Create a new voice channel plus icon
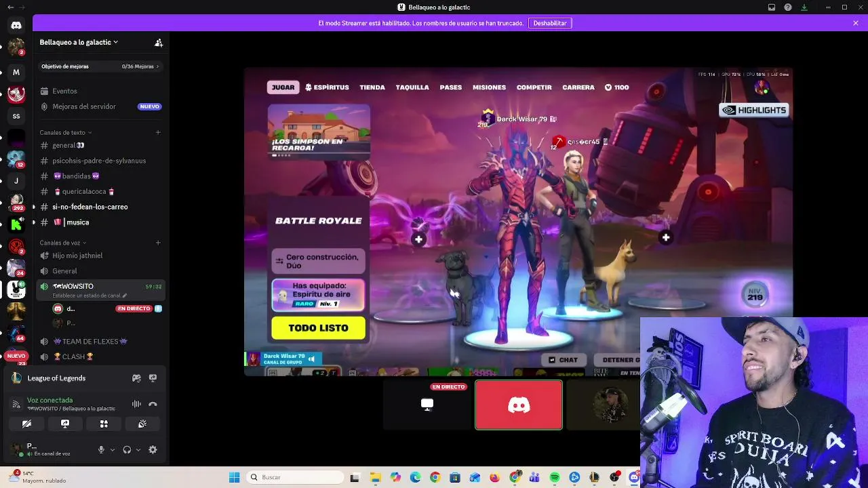The image size is (868, 488). (x=158, y=243)
